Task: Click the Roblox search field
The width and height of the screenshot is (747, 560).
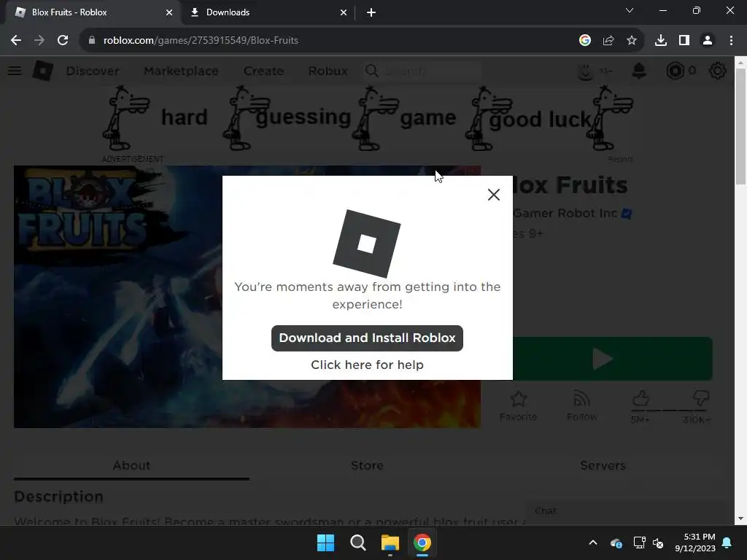Action: point(423,71)
